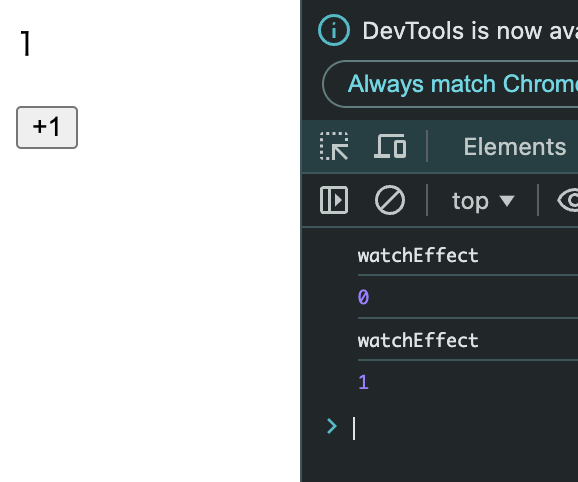Click the live expression eye icon
The height and width of the screenshot is (482, 578).
pyautogui.click(x=568, y=200)
